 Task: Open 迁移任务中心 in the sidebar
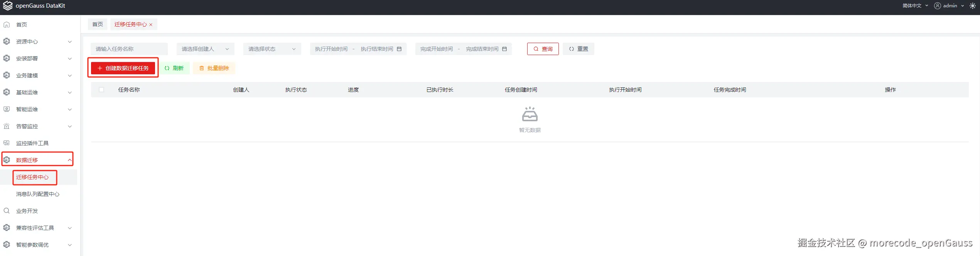pyautogui.click(x=32, y=177)
